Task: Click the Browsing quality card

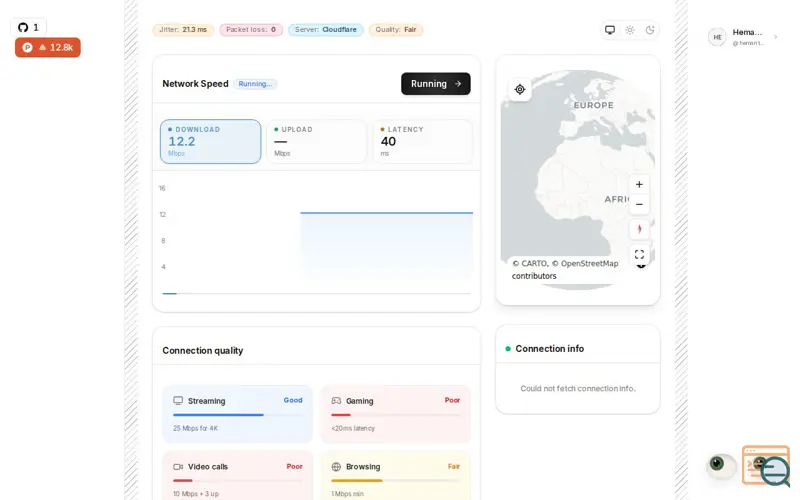Action: (x=395, y=476)
